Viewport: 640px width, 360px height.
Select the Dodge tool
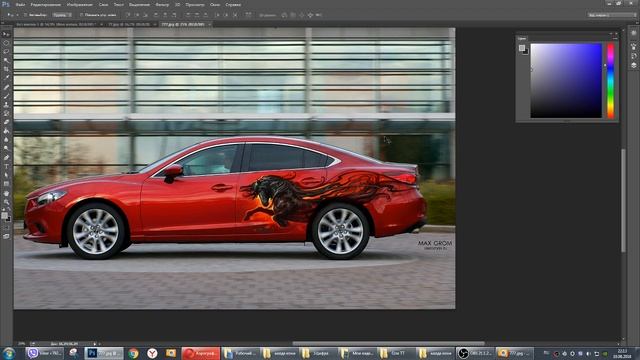click(6, 148)
